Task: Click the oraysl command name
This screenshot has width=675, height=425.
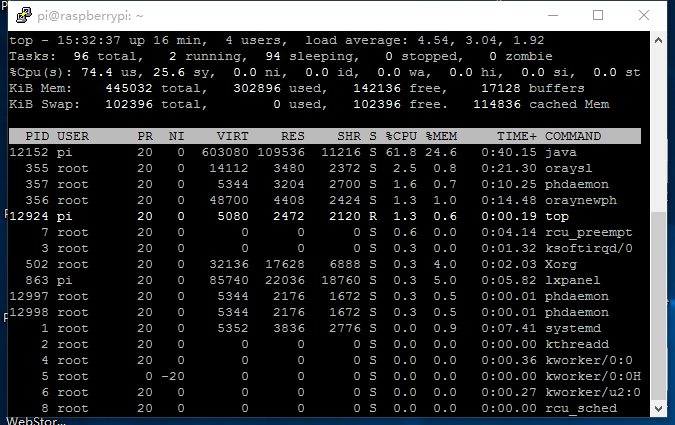Action: click(x=569, y=168)
